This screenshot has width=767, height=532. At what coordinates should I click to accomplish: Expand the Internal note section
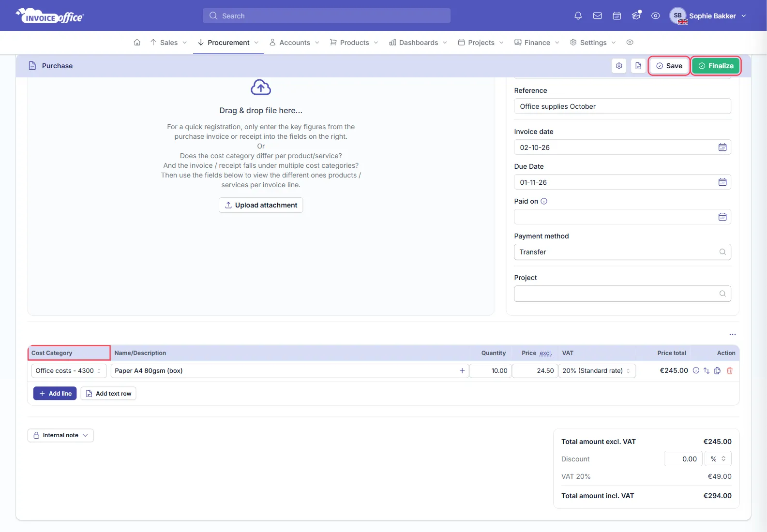pos(60,435)
